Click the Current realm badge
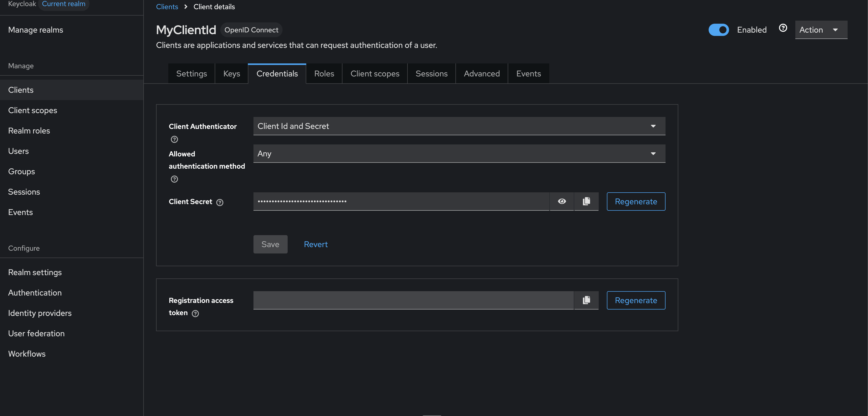The height and width of the screenshot is (416, 868). (x=64, y=4)
